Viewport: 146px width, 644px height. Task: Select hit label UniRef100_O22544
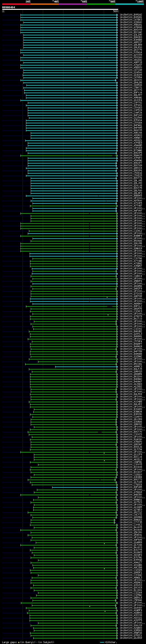(x=131, y=118)
